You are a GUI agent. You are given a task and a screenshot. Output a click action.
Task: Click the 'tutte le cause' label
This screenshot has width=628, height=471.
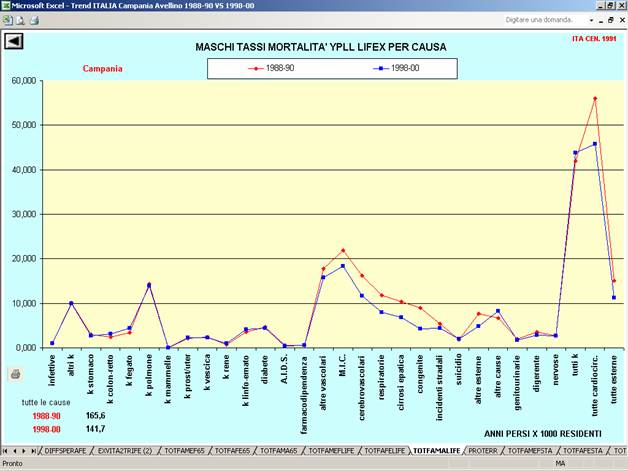(46, 403)
